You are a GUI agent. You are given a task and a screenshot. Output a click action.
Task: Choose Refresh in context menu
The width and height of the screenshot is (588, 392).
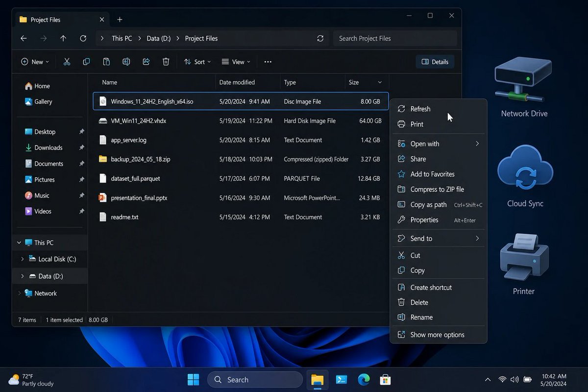click(439, 109)
